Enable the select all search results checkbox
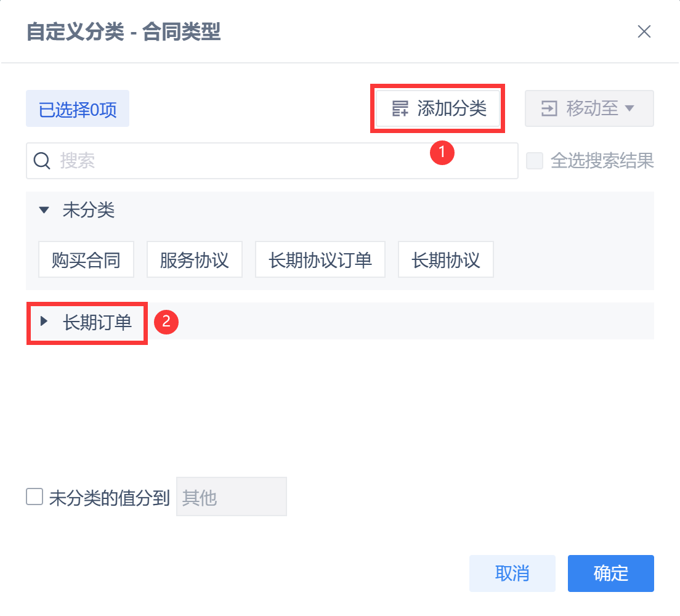 [535, 161]
